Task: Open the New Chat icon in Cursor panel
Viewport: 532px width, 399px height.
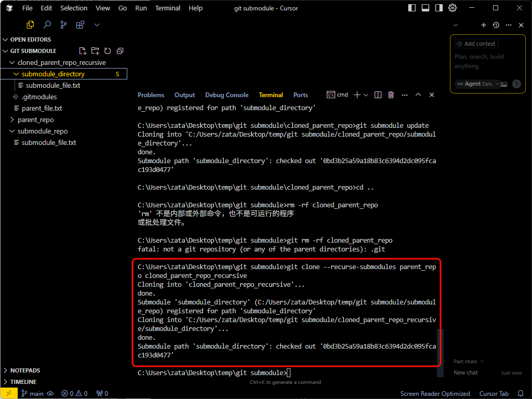Action: (x=483, y=25)
